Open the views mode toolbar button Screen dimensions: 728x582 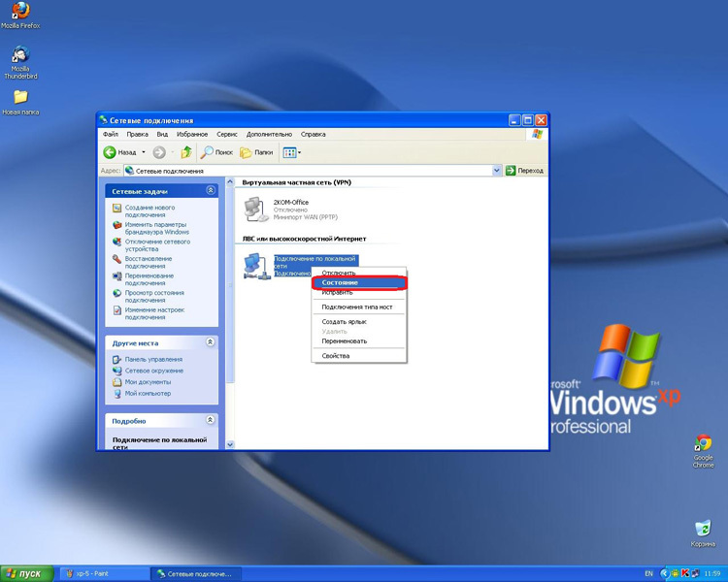click(x=292, y=152)
